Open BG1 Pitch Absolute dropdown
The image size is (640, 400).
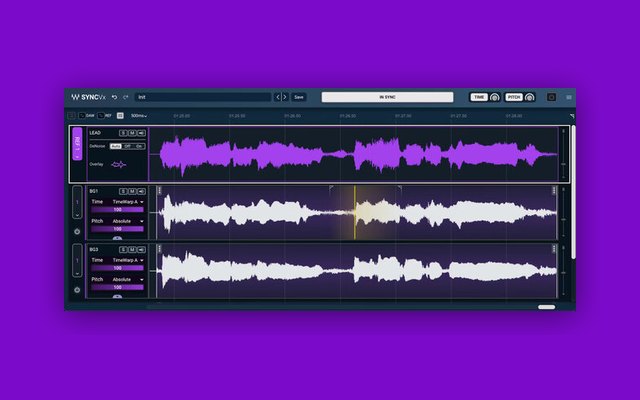coord(128,221)
